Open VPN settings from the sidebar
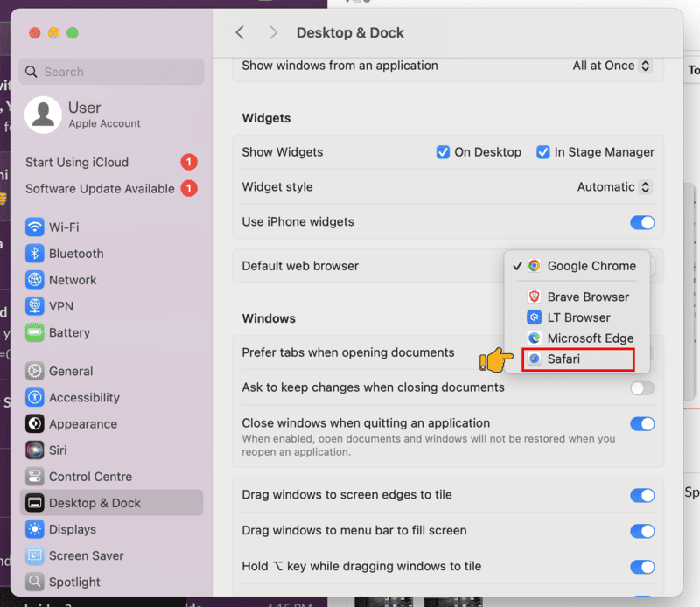Image resolution: width=700 pixels, height=607 pixels. coord(51,306)
